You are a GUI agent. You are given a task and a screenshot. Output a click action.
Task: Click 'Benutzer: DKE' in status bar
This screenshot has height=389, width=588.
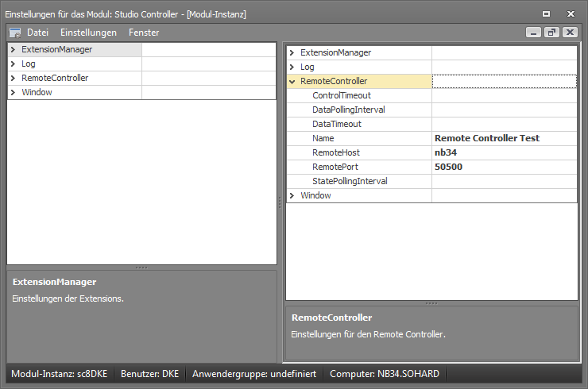point(149,374)
